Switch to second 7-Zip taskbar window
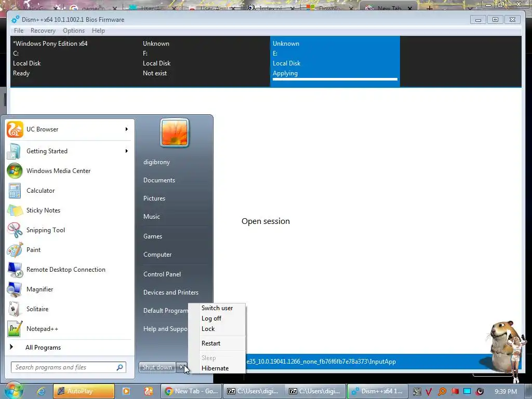The height and width of the screenshot is (399, 532). pos(315,391)
